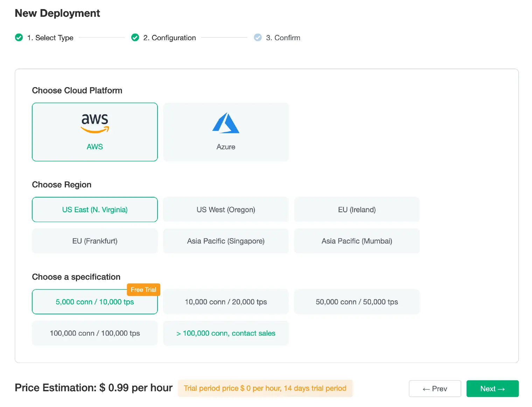Image resolution: width=532 pixels, height=407 pixels.
Task: Choose the Azure cloud platform card
Action: pos(226,132)
